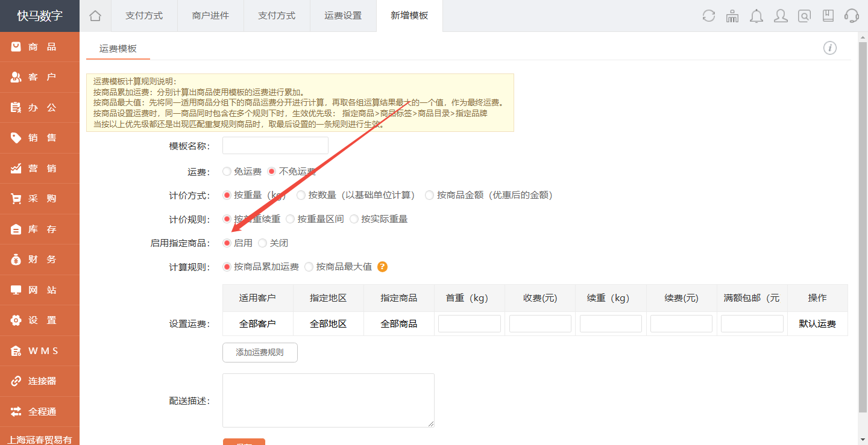Choose 按商品最大值 calculation rule
Screen dimensions: 868x445
(x=309, y=267)
